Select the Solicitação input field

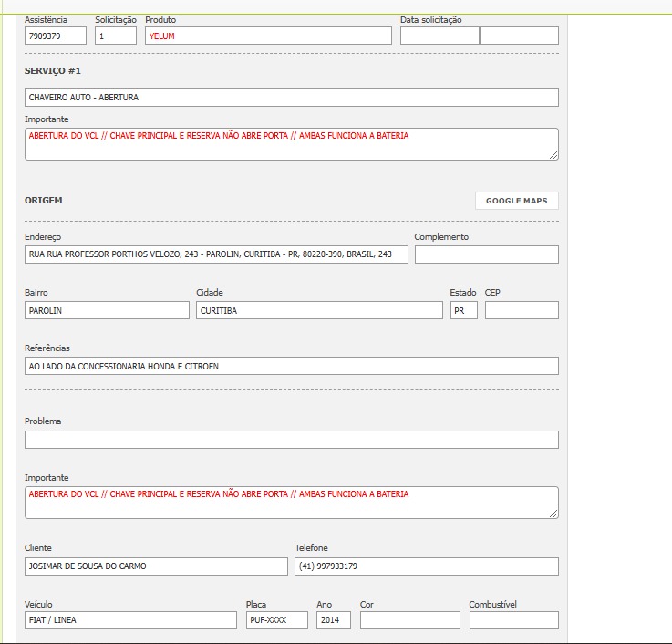[116, 36]
